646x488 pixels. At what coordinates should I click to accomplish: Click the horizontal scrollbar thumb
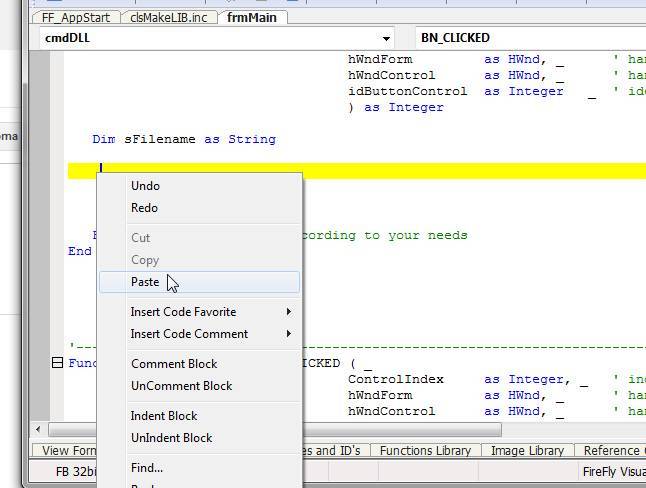[400, 430]
